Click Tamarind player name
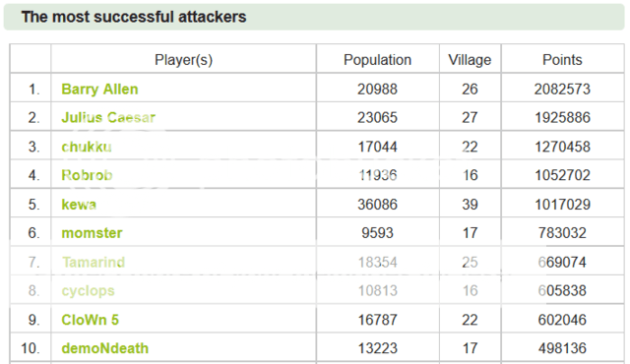The height and width of the screenshot is (364, 630). tap(94, 263)
